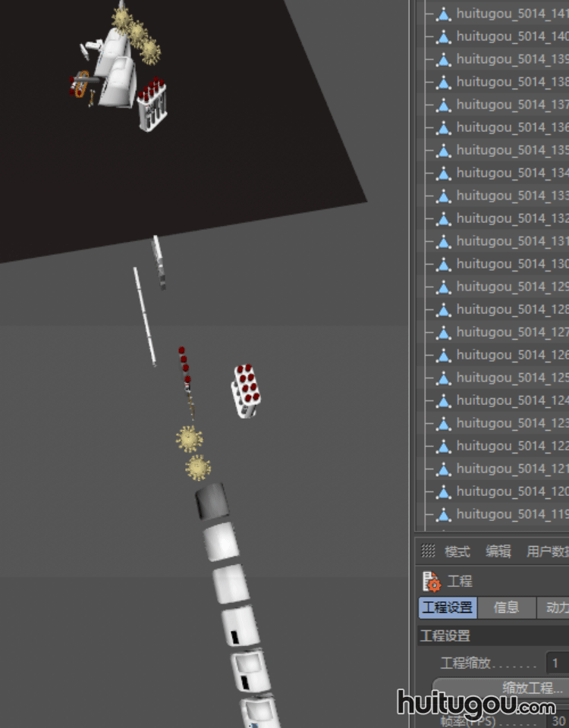Click the polygon icon of huitugou_5014_123
Viewport: 569px width, 728px height.
pos(444,424)
